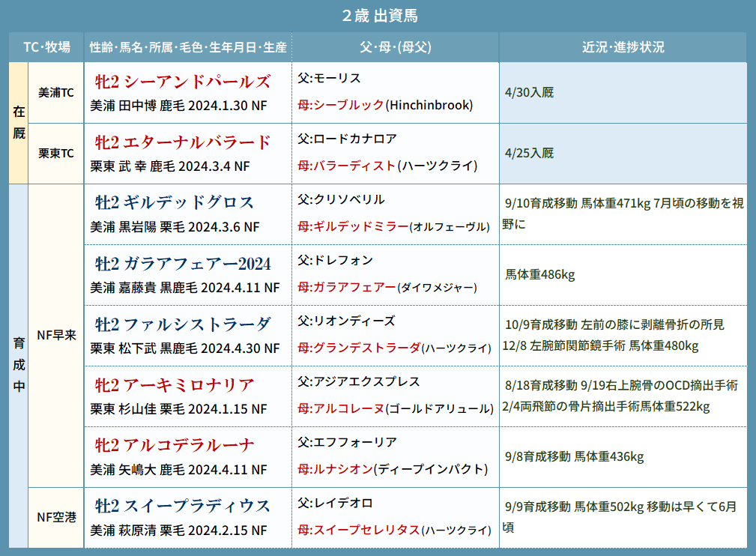The width and height of the screenshot is (756, 556).
Task: Click the 在厩 group label
Action: pos(19,122)
